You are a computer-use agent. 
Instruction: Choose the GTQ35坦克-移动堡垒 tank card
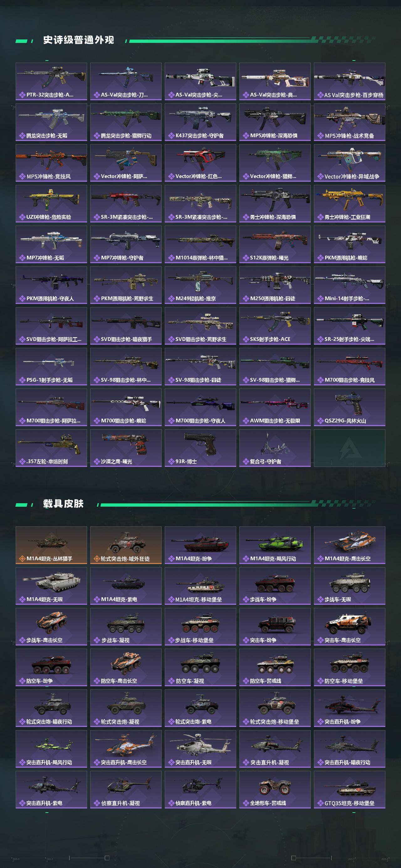click(349, 790)
